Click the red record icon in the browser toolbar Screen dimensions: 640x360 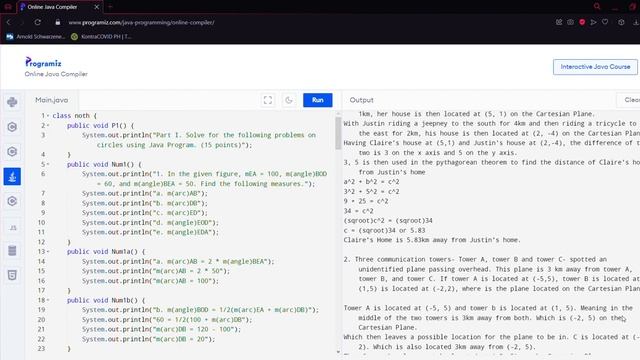pos(582,22)
